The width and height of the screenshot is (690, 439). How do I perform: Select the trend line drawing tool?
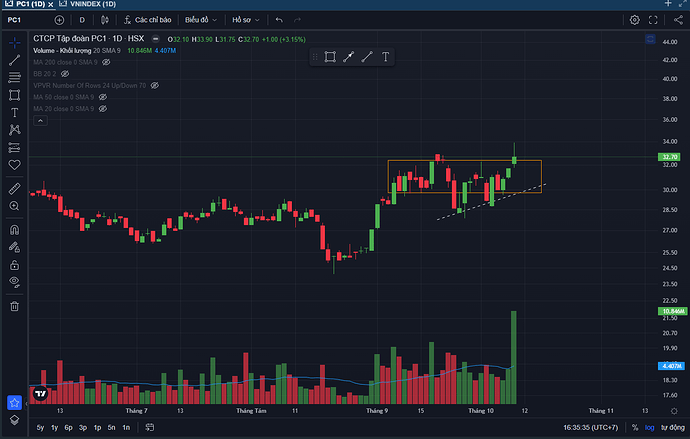point(14,61)
